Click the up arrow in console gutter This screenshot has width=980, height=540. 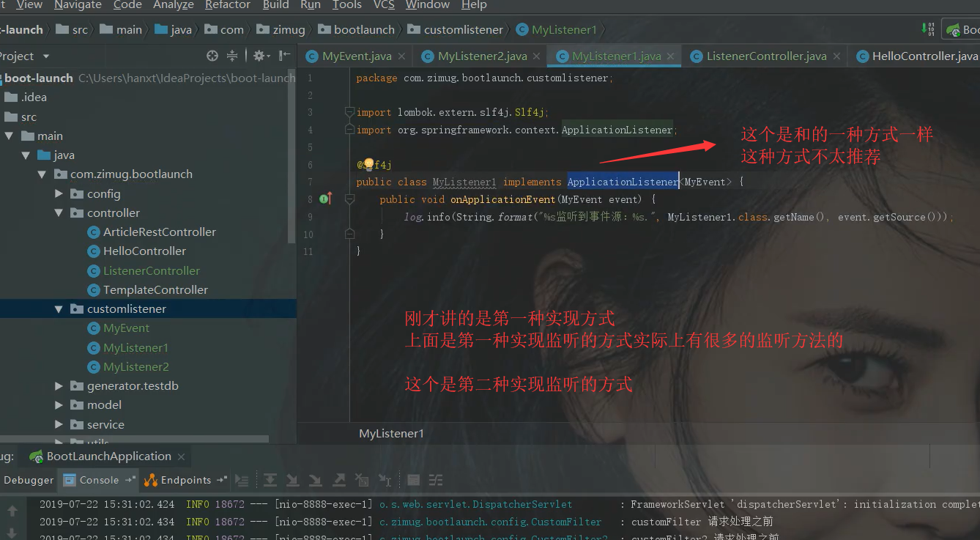coord(12,511)
